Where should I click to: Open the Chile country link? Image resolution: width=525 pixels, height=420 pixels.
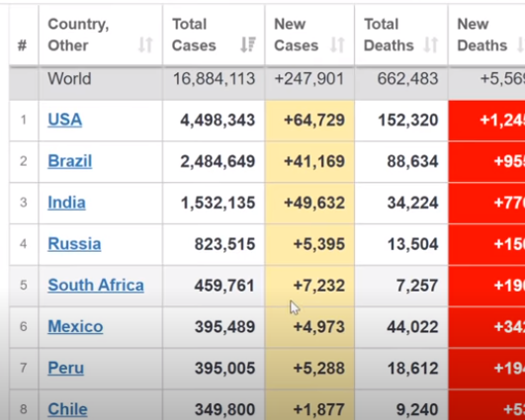67,409
